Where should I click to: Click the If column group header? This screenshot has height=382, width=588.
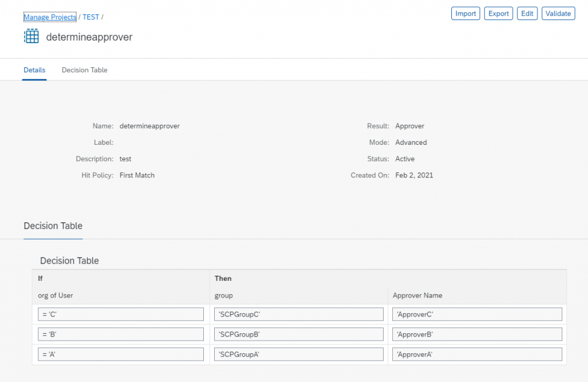(x=40, y=279)
